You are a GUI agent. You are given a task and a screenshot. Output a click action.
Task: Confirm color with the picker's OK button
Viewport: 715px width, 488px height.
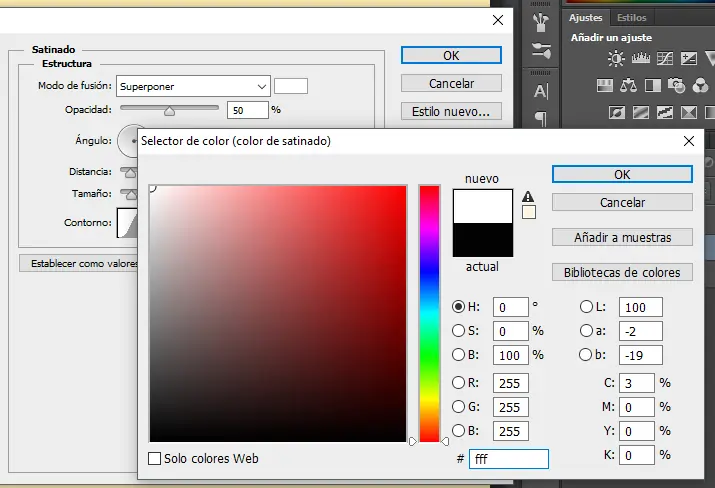622,175
